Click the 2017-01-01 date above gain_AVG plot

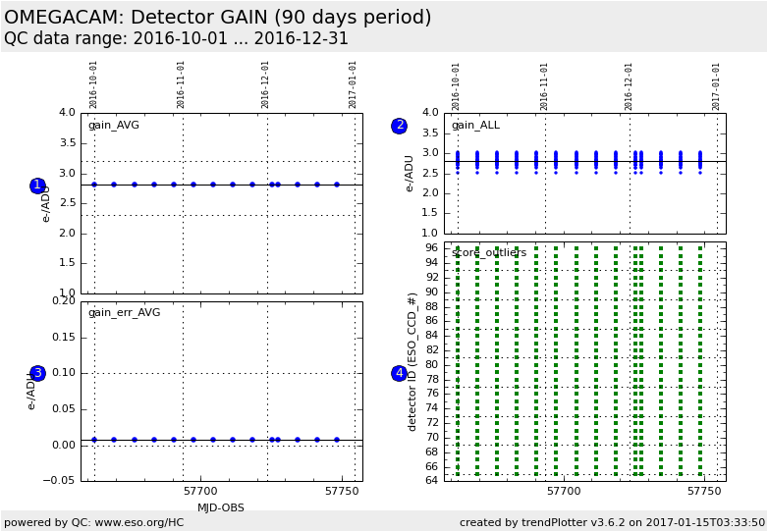(x=354, y=84)
